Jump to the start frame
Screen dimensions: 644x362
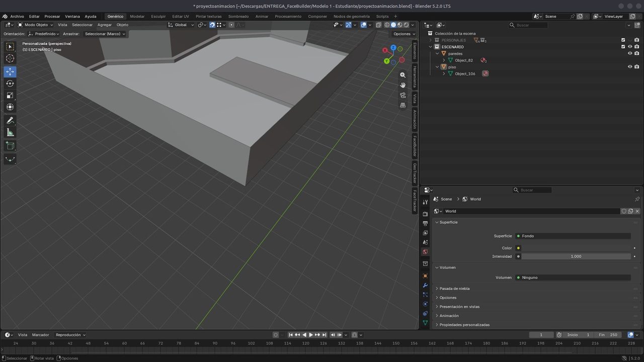coord(291,335)
